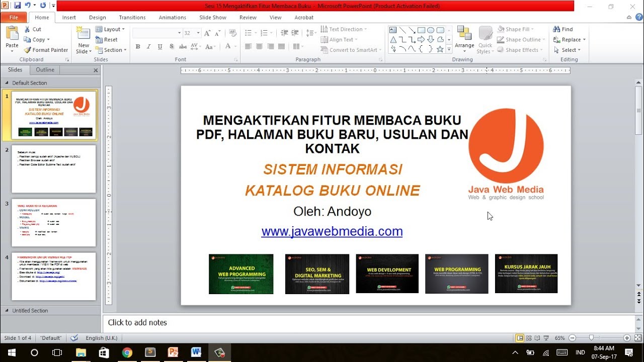Open the Replace dropdown arrow
The image size is (644, 362).
pos(584,40)
